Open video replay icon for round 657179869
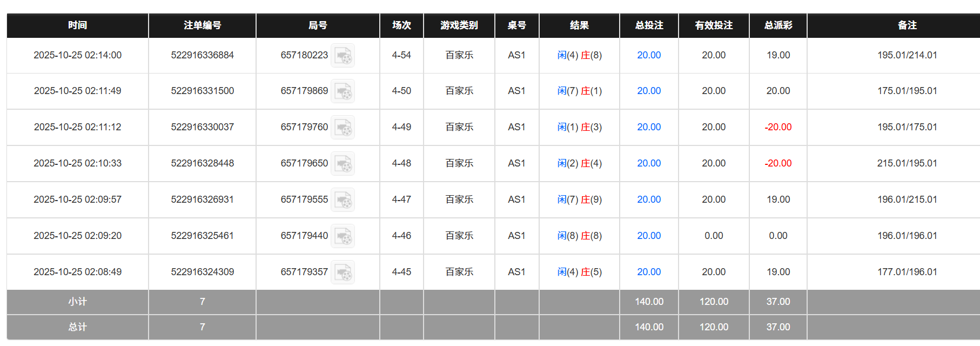The image size is (980, 346). 343,91
